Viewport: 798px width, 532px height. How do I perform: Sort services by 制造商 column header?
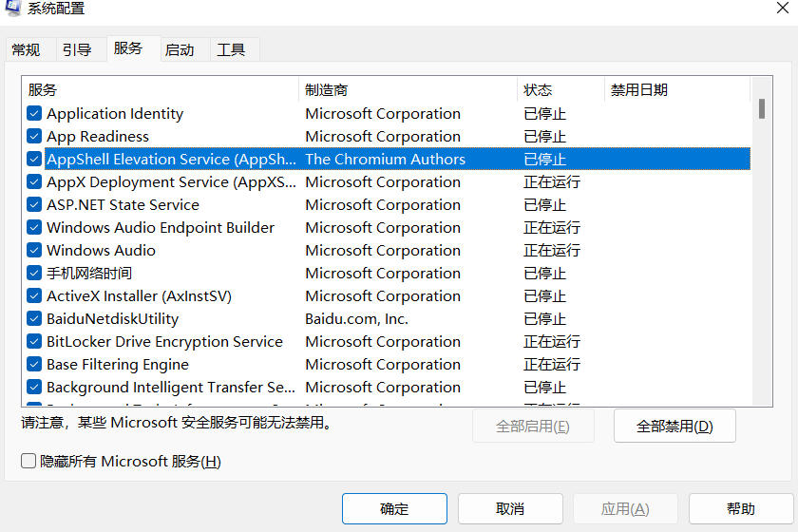point(408,90)
